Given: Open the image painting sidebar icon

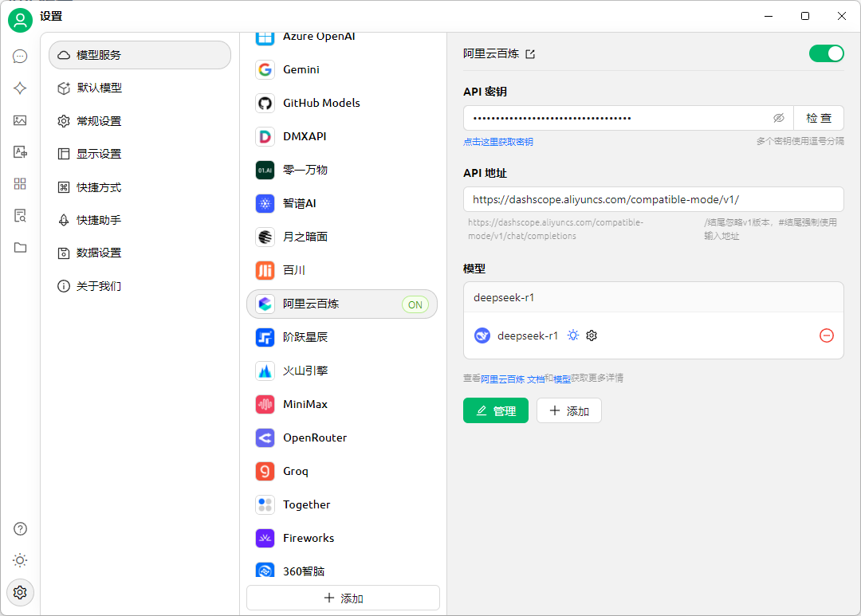Looking at the screenshot, I should (x=20, y=120).
